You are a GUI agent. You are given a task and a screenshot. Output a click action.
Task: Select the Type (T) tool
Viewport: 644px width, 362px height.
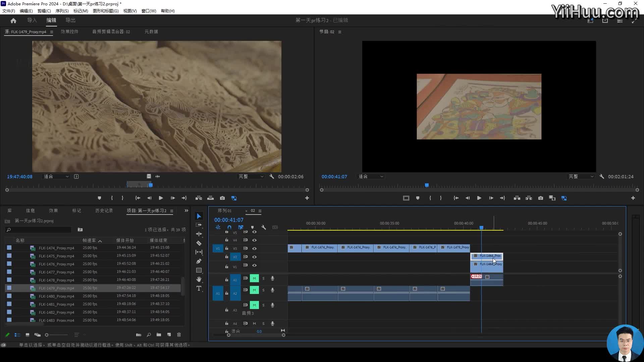click(199, 288)
